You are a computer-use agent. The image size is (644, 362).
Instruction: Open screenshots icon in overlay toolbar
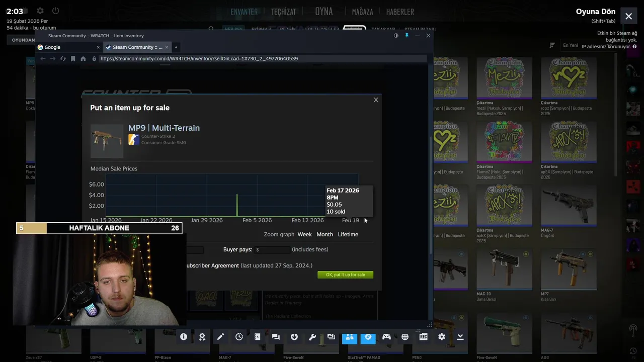click(x=331, y=337)
